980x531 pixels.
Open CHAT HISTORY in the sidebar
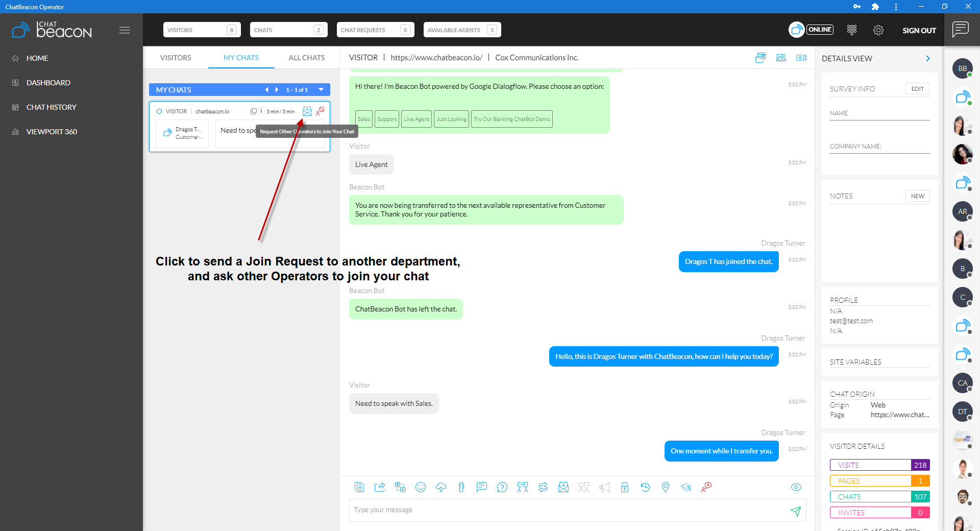(x=52, y=107)
